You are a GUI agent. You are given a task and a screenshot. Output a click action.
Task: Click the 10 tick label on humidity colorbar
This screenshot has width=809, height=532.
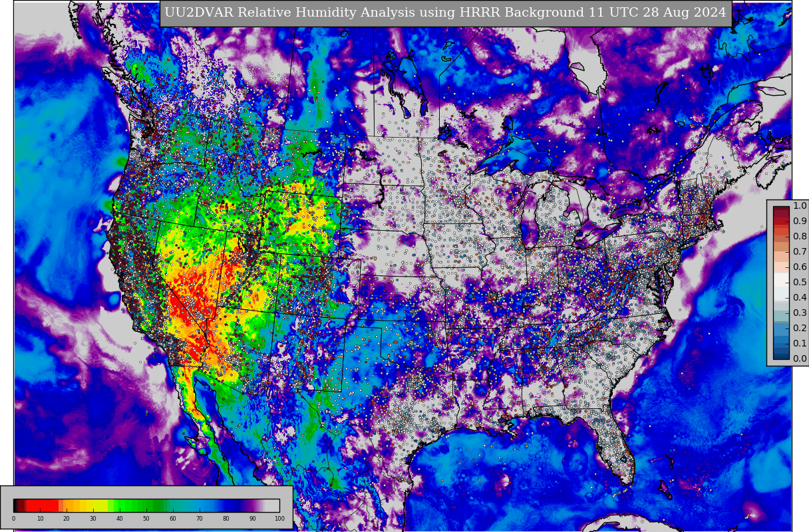[x=40, y=519]
